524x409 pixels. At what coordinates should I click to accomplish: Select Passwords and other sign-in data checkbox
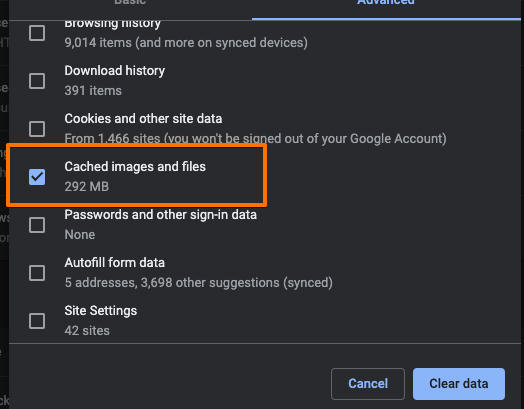pos(37,225)
